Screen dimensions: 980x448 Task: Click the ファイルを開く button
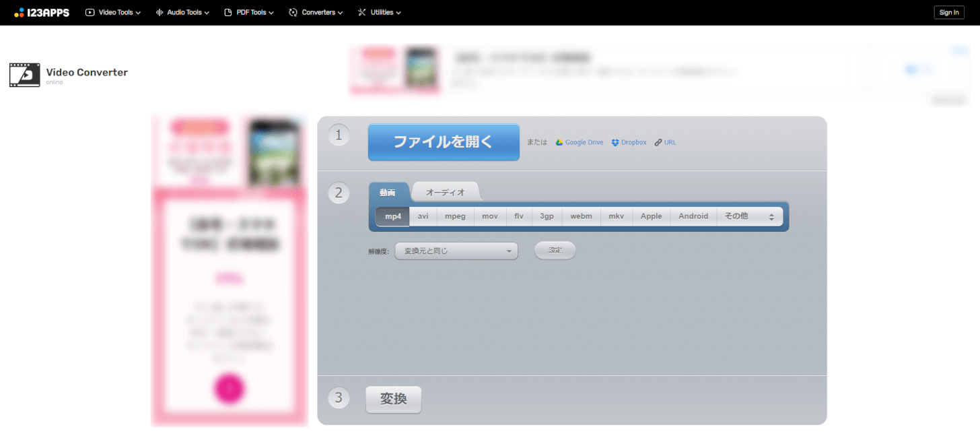444,142
